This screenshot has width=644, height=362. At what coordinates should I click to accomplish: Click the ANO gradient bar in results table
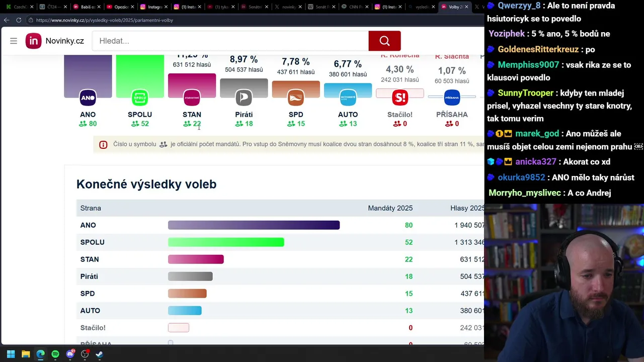(x=254, y=225)
